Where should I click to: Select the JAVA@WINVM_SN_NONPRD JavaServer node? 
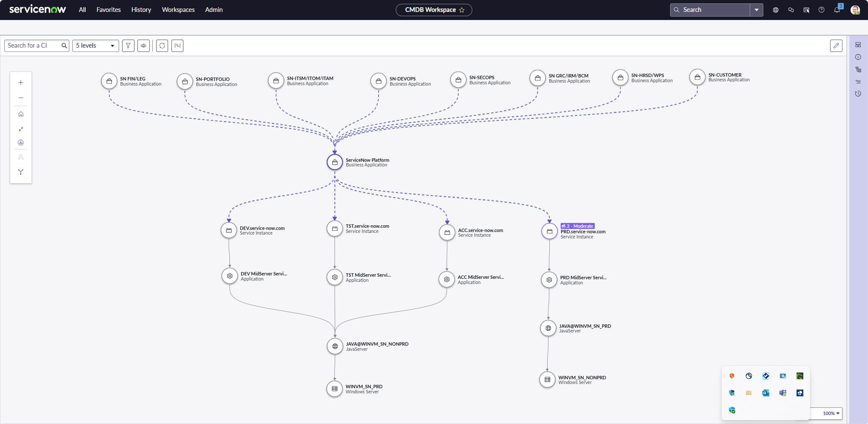335,346
